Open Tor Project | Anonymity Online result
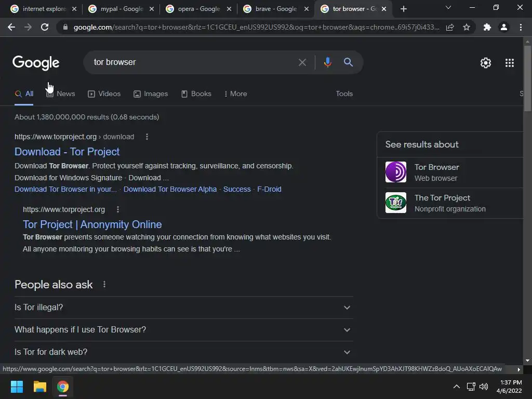This screenshot has width=532, height=399. tap(92, 224)
